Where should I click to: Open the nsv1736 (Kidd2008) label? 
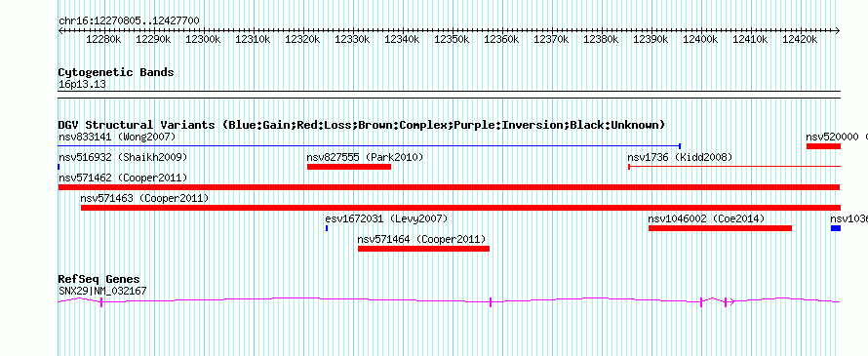pyautogui.click(x=680, y=157)
